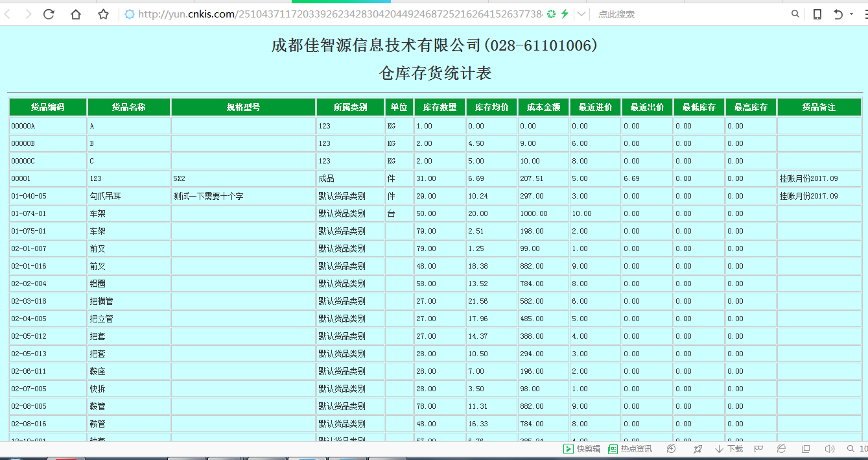This screenshot has width=868, height=460.
Task: Open 热点资讯 in the status bar
Action: [629, 449]
